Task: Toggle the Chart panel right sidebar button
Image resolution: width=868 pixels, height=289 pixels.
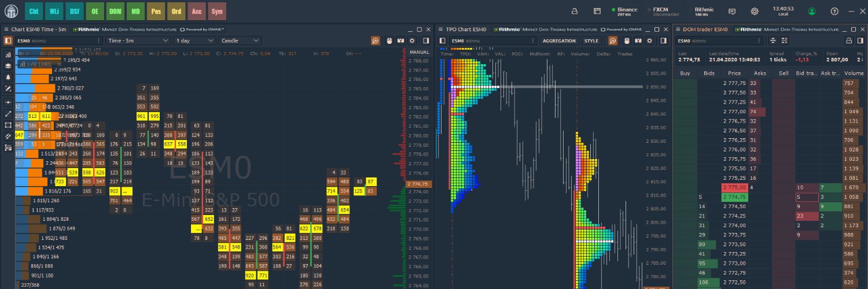Action: [x=426, y=40]
